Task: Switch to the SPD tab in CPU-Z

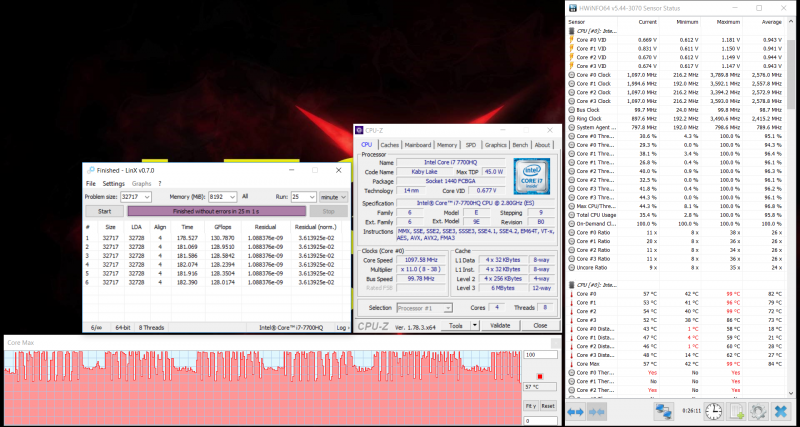Action: point(471,145)
